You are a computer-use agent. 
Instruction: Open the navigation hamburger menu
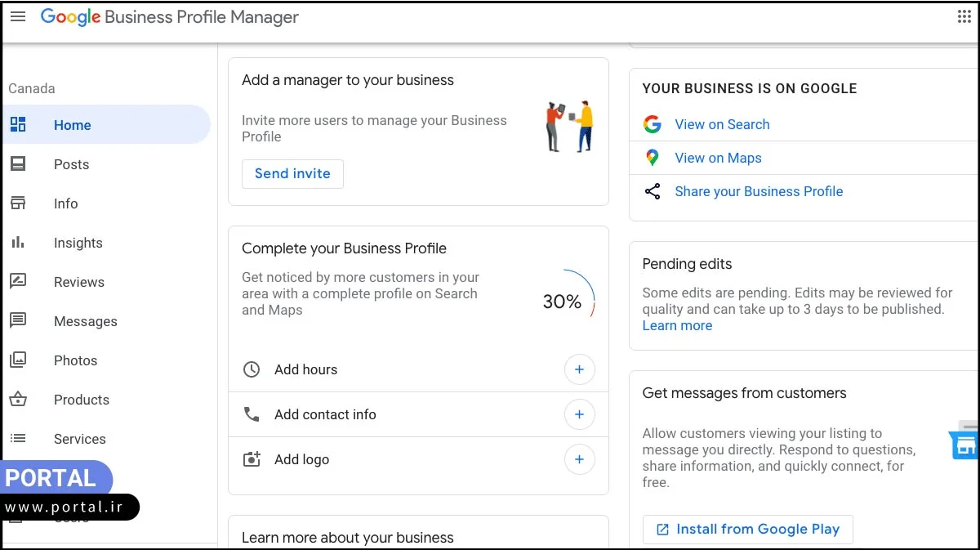pyautogui.click(x=18, y=16)
